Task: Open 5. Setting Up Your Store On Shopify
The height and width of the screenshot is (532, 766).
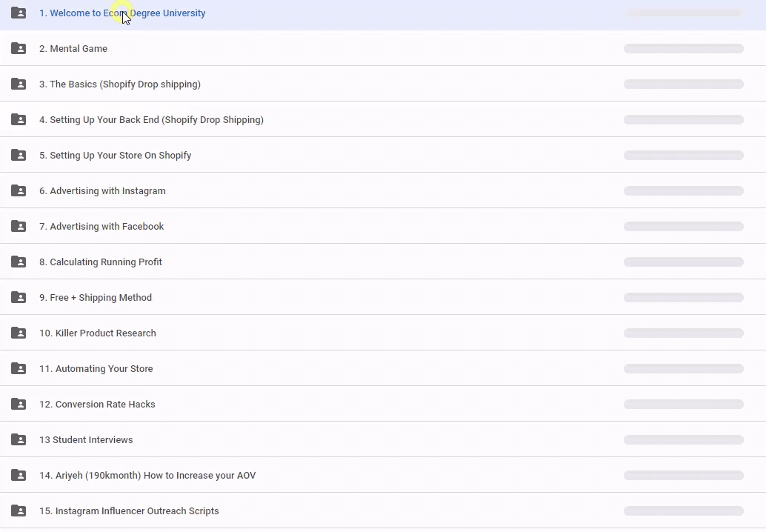Action: point(115,156)
